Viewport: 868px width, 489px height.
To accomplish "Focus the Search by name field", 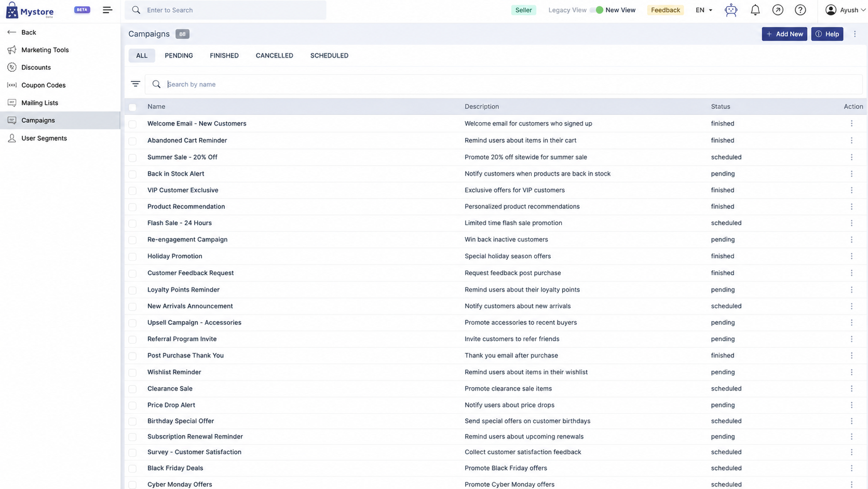I will (504, 84).
